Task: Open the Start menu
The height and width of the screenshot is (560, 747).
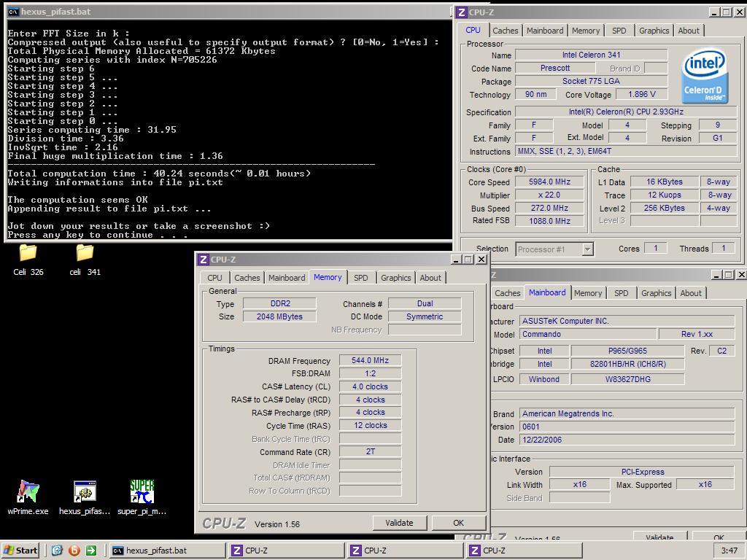Action: coord(20,551)
